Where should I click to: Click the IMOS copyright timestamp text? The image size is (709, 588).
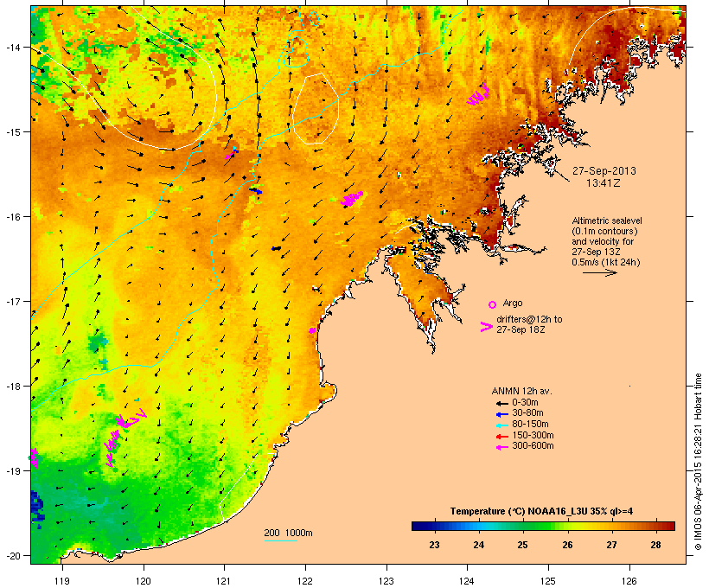pyautogui.click(x=698, y=462)
